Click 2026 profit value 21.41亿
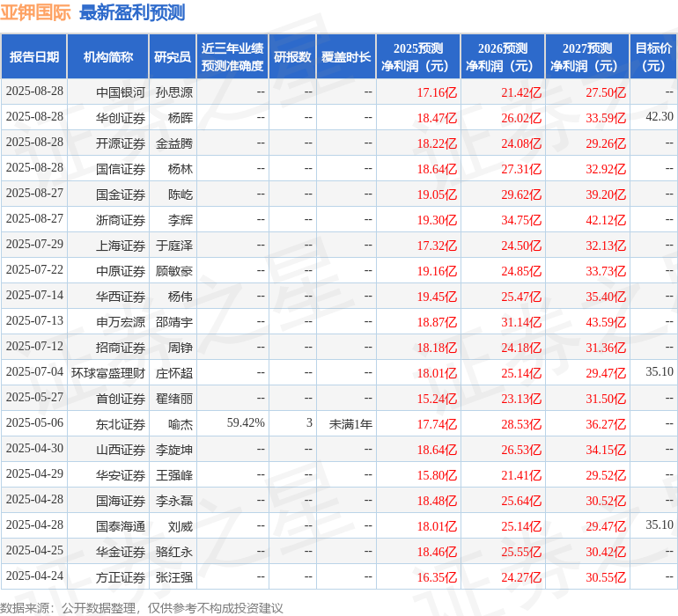 coord(521,474)
